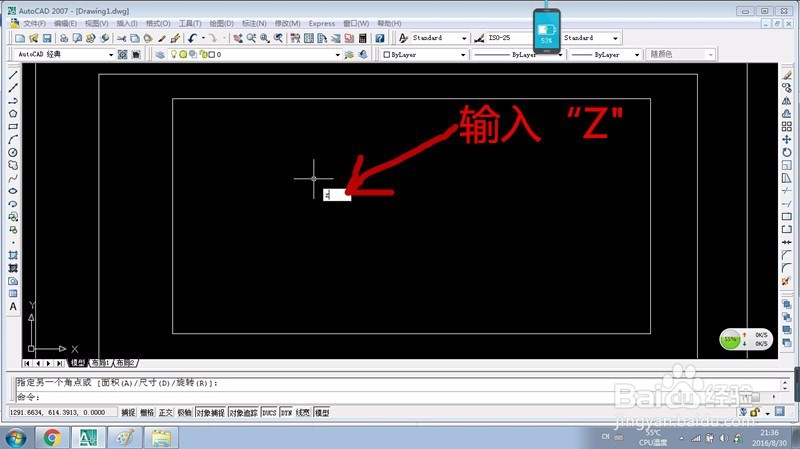Click 模型 button in status bar
Viewport: 800px width, 449px height.
322,412
